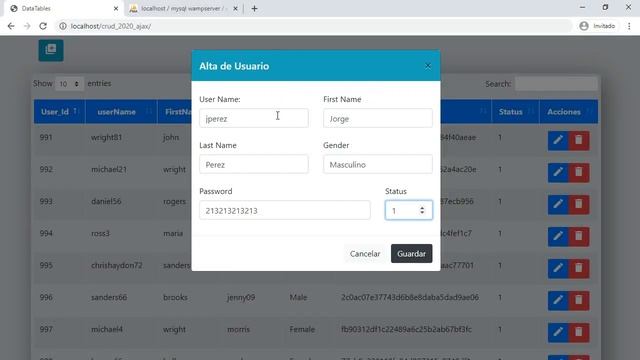Open the Invitado profile menu
Viewport: 640px width, 360px height.
tap(597, 26)
